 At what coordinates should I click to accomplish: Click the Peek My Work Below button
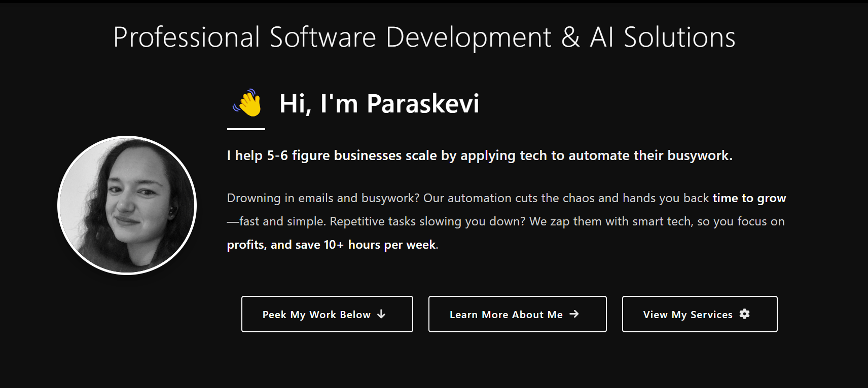(327, 314)
